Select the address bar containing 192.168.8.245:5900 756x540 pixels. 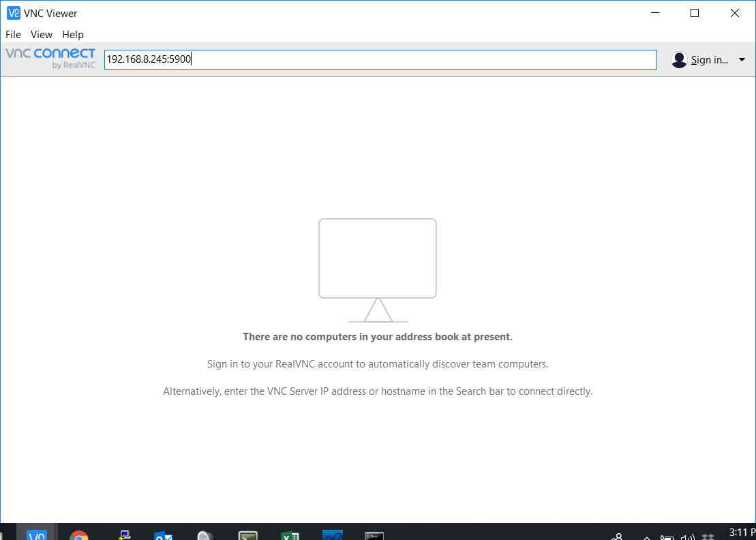378,59
